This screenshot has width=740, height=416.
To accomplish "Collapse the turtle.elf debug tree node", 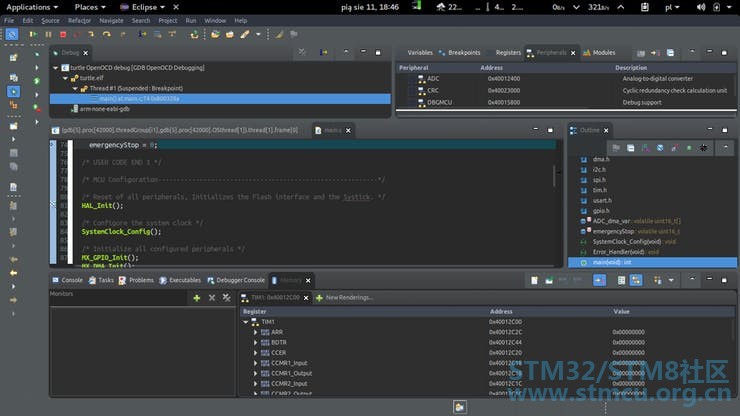I will [x=64, y=78].
